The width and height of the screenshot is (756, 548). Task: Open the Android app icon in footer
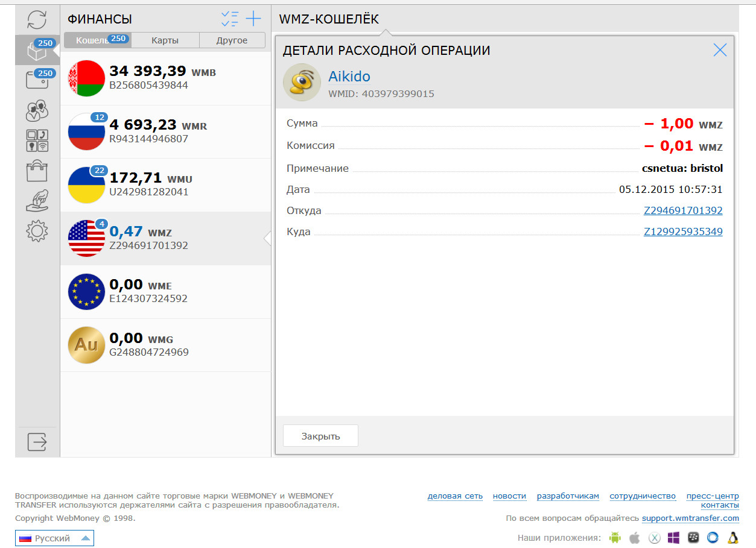[615, 537]
